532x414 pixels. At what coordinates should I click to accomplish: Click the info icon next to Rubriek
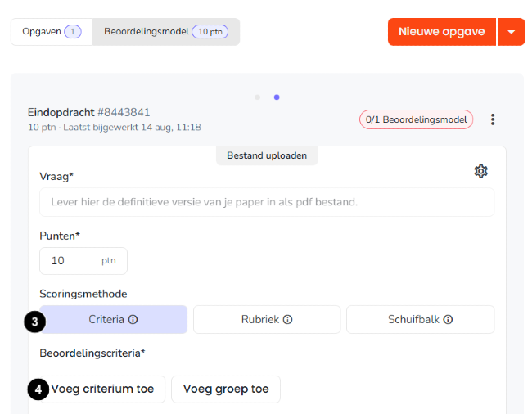(x=288, y=319)
